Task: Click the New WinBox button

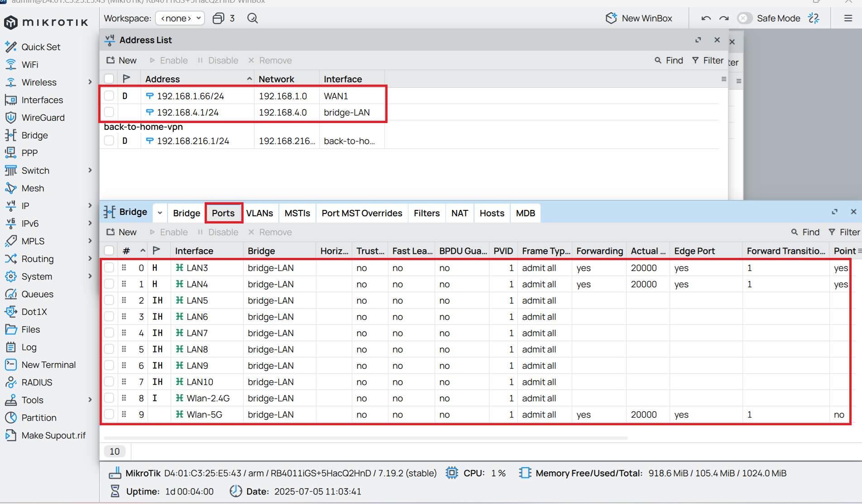Action: pyautogui.click(x=639, y=18)
